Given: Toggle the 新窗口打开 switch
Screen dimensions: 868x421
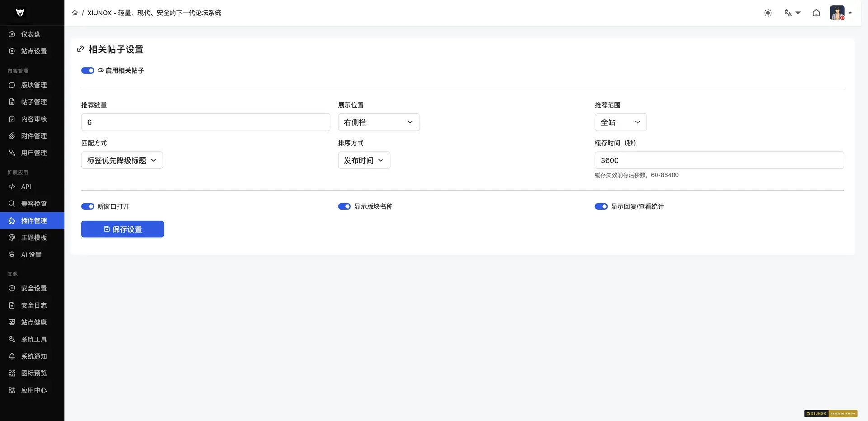Looking at the screenshot, I should click(x=88, y=206).
